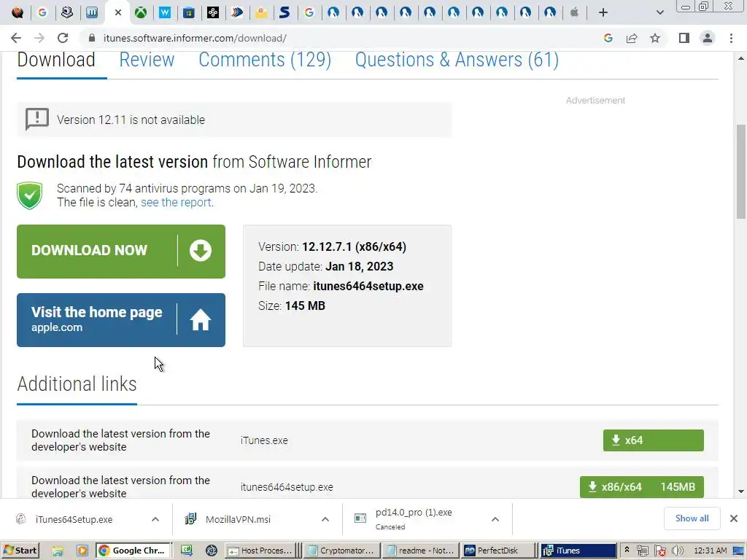The height and width of the screenshot is (560, 747).
Task: Open the Chrome three-dot menu
Action: (731, 38)
